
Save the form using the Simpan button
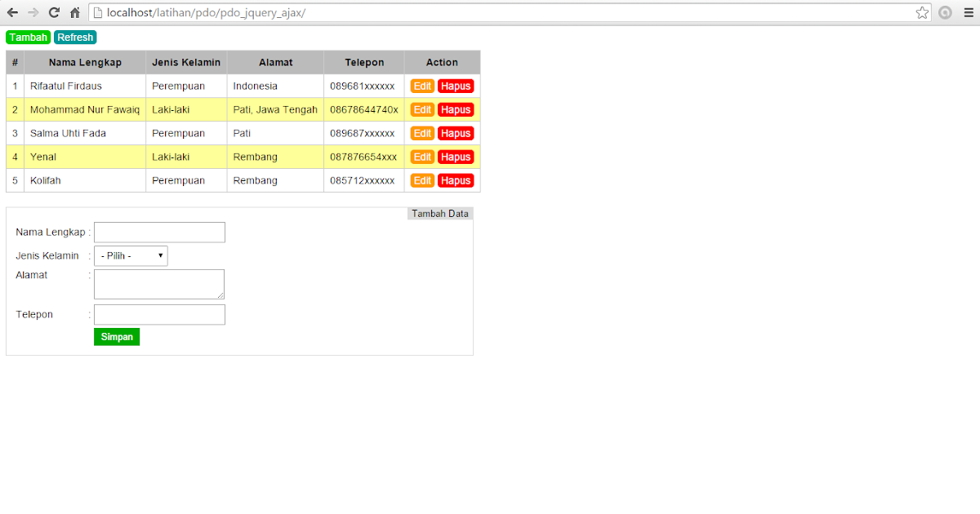point(116,336)
